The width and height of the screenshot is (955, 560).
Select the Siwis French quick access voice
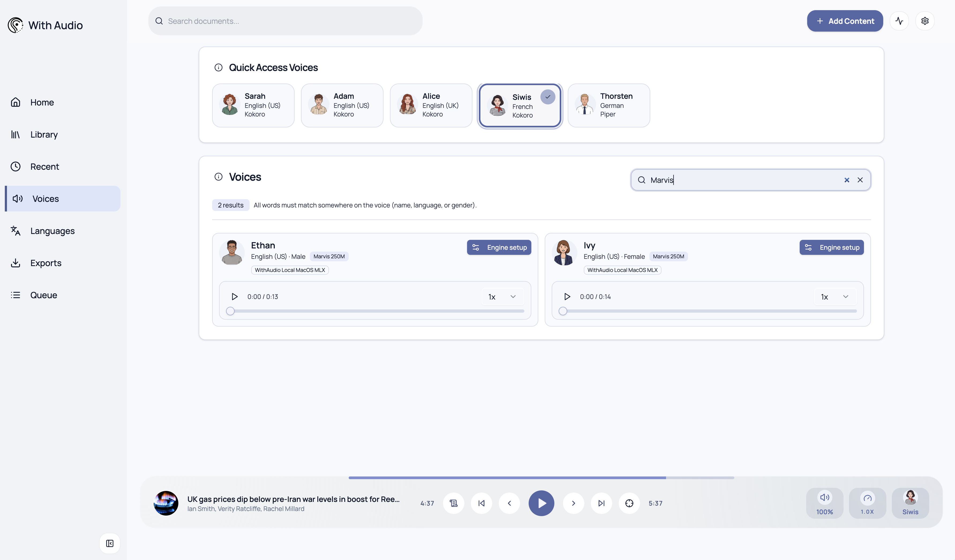click(520, 106)
